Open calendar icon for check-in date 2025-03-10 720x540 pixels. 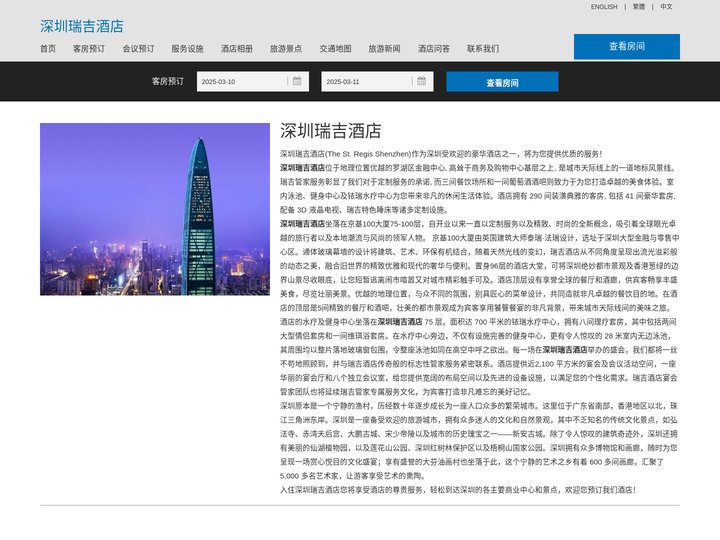click(x=297, y=81)
